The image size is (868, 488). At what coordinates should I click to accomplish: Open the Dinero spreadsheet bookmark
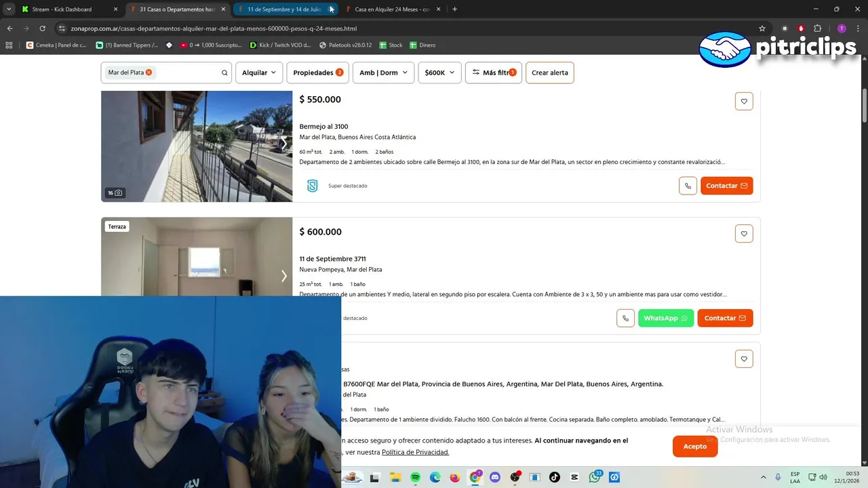tap(422, 45)
